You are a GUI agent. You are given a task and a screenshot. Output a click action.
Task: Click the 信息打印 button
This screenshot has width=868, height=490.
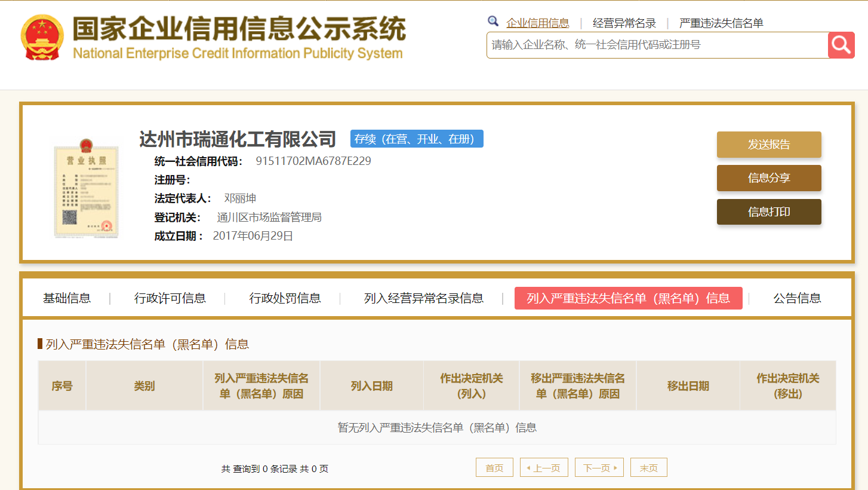(769, 212)
